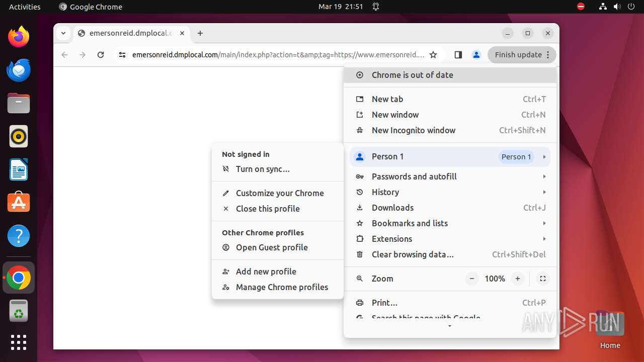This screenshot has height=362, width=644.
Task: Bookmark this tab with the star icon
Action: 433,55
